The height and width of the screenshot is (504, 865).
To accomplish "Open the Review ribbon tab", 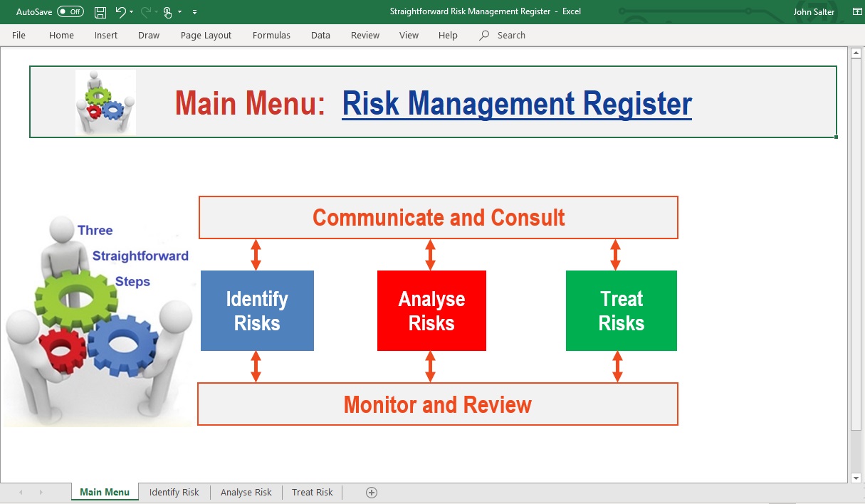I will tap(365, 35).
